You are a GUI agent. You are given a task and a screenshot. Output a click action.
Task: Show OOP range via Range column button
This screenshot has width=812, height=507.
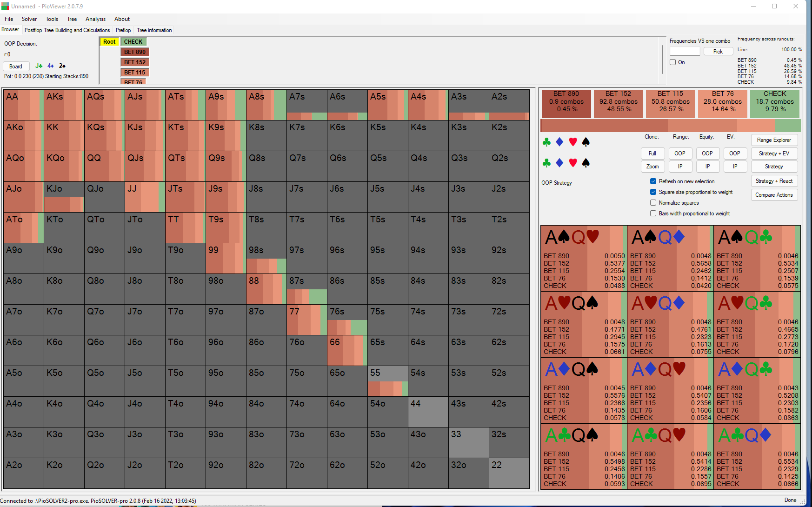click(x=680, y=153)
